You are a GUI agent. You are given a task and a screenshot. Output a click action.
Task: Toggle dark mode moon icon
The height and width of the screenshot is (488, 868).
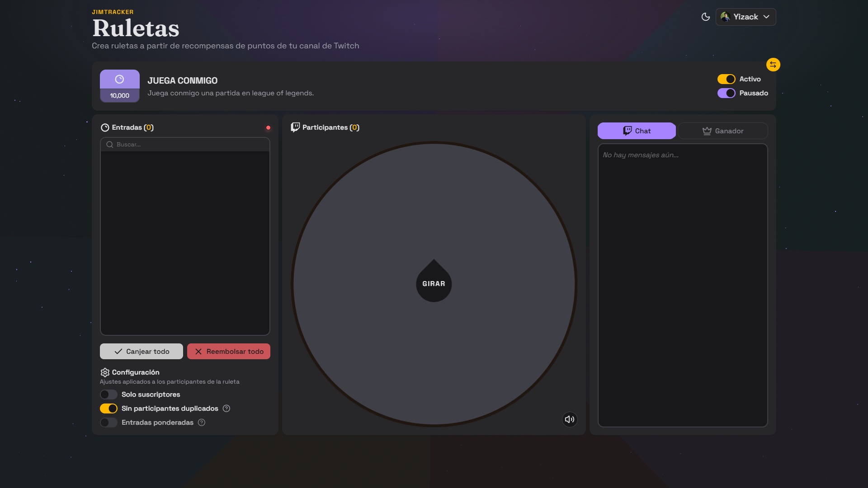click(x=705, y=17)
